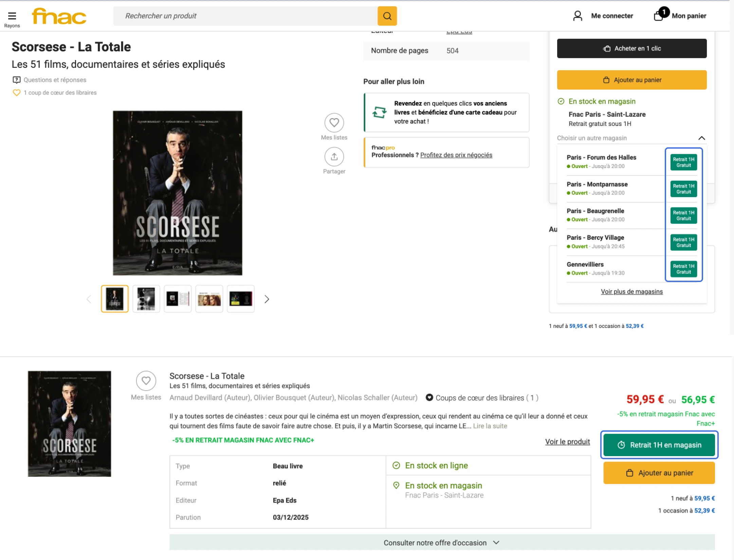Choose Retrait 1H Gratuit for Paris - Bercy Village
734x560 pixels.
tap(683, 242)
